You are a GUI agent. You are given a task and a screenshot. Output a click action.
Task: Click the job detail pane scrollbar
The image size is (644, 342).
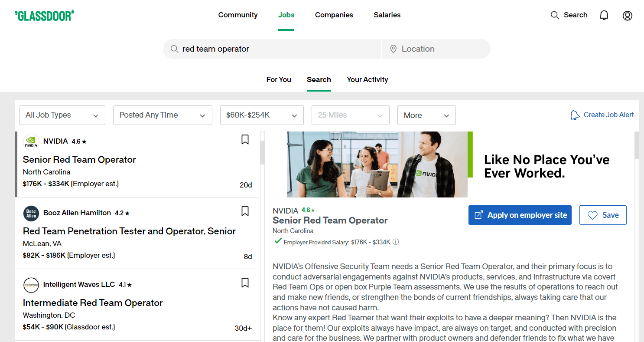pos(637,145)
